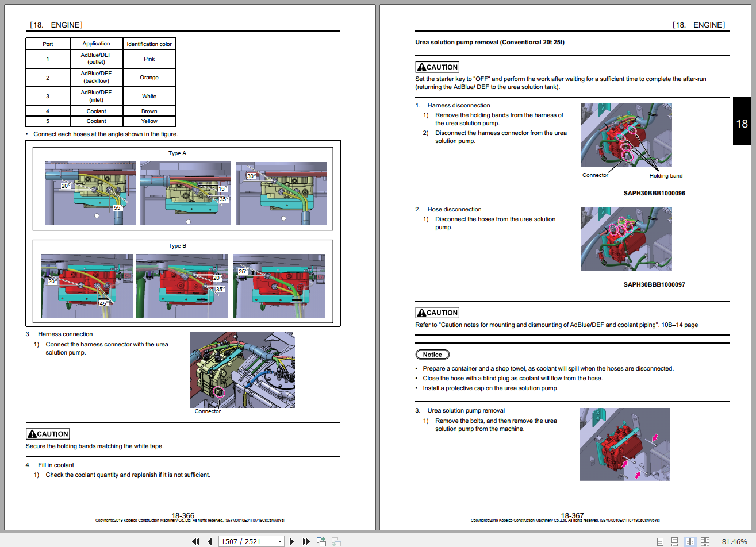The height and width of the screenshot is (547, 756).
Task: Click the '[18. ENGINE]' header on the right page
Action: (x=699, y=25)
